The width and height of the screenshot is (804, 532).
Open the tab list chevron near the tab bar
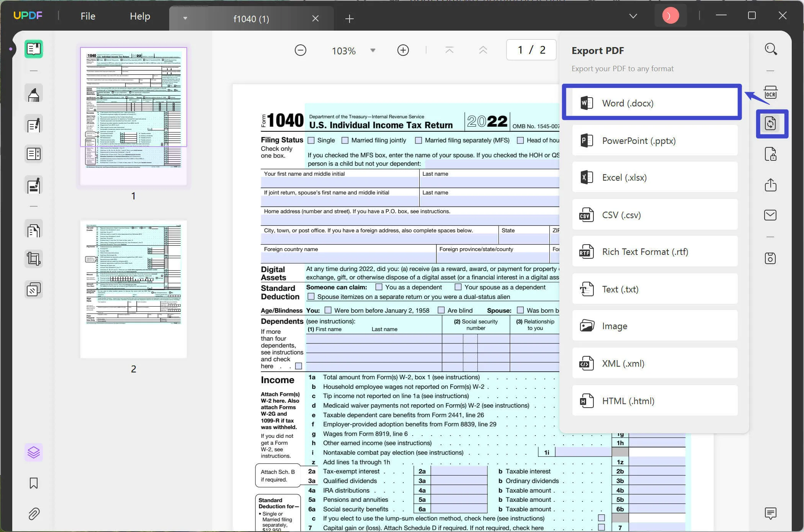coord(185,18)
